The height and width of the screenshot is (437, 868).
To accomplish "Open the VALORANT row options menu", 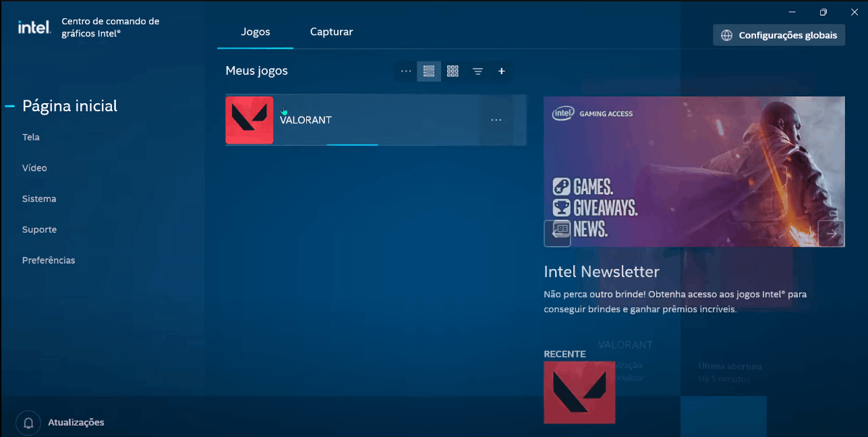I will point(496,120).
